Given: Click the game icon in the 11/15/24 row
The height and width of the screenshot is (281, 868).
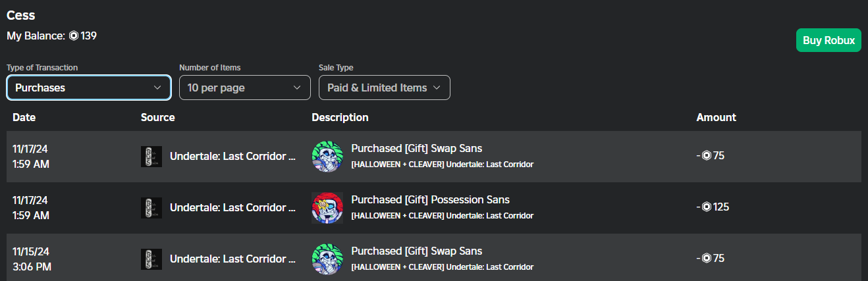Looking at the screenshot, I should point(151,259).
